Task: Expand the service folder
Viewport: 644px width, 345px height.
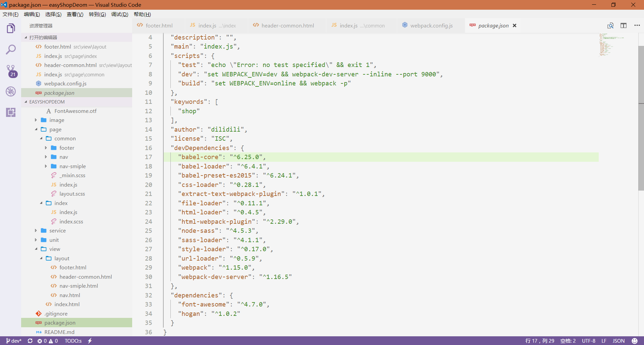Action: (36, 231)
